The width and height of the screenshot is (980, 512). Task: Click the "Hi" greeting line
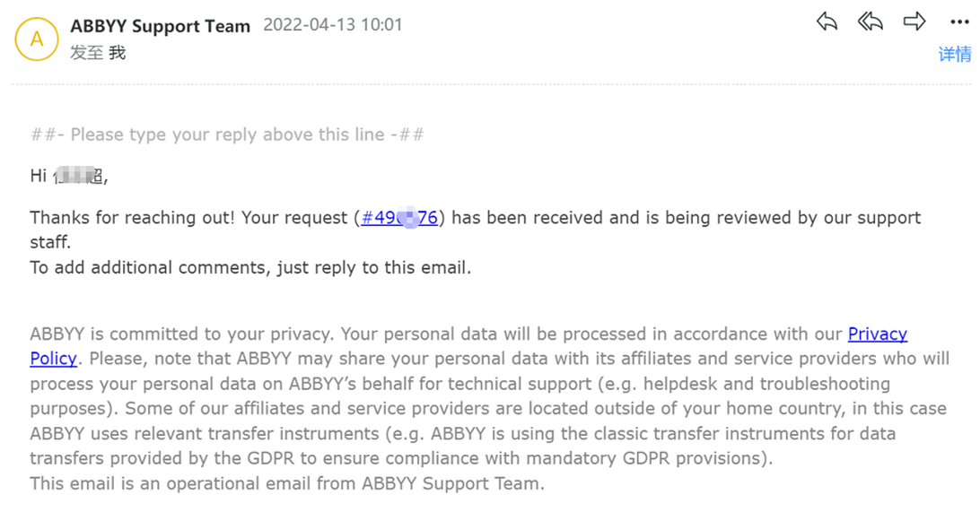coord(68,177)
